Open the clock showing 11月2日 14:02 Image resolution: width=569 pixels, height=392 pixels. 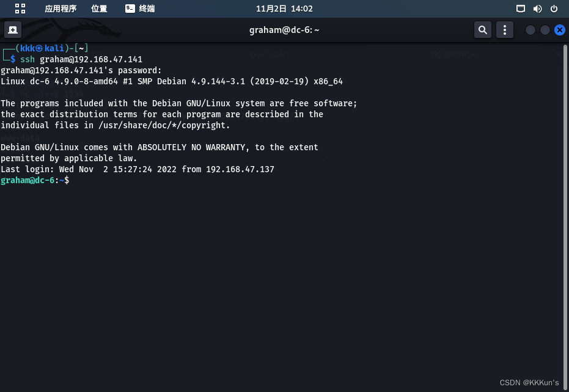coord(284,9)
